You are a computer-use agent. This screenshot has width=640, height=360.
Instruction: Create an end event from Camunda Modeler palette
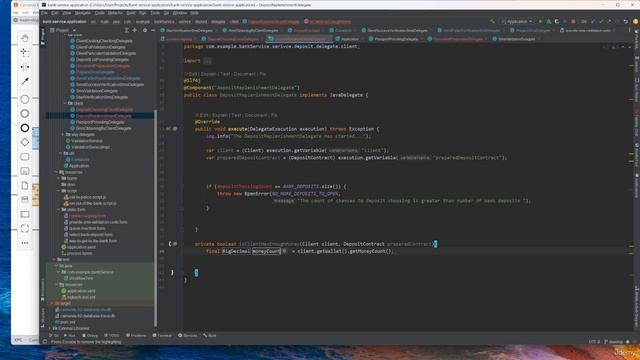[25, 128]
